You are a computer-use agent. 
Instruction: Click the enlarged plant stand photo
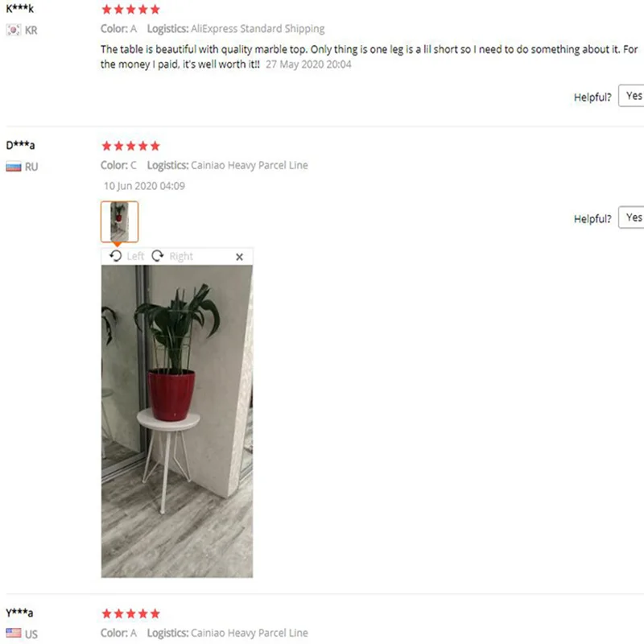(177, 421)
